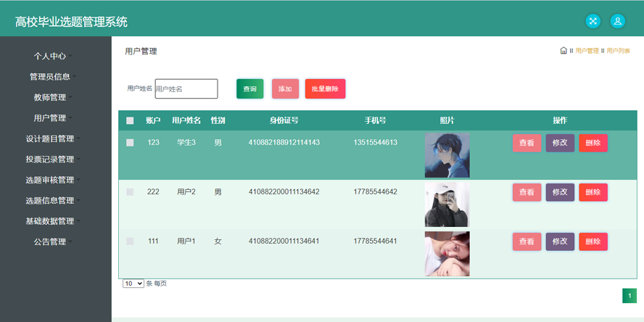
Task: Select the header select-all checkbox
Action: pyautogui.click(x=130, y=120)
